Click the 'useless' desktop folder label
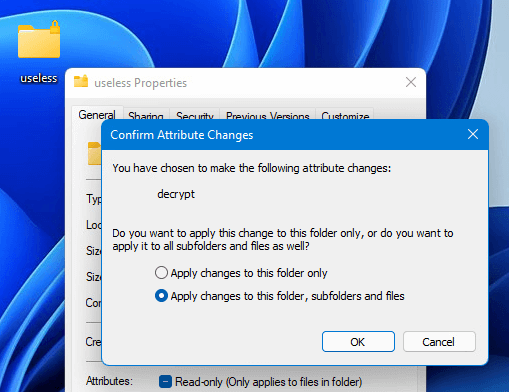 pyautogui.click(x=39, y=78)
